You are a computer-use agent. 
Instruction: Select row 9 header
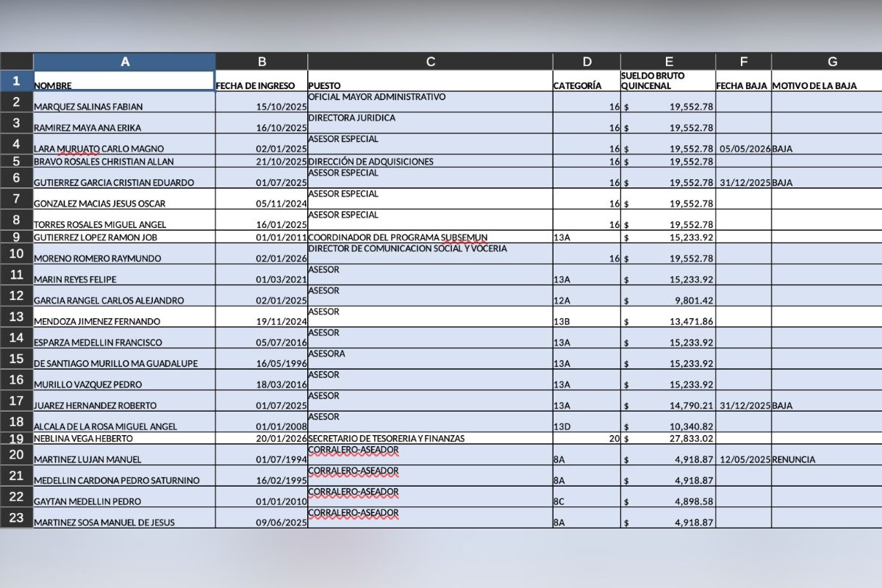pyautogui.click(x=16, y=237)
